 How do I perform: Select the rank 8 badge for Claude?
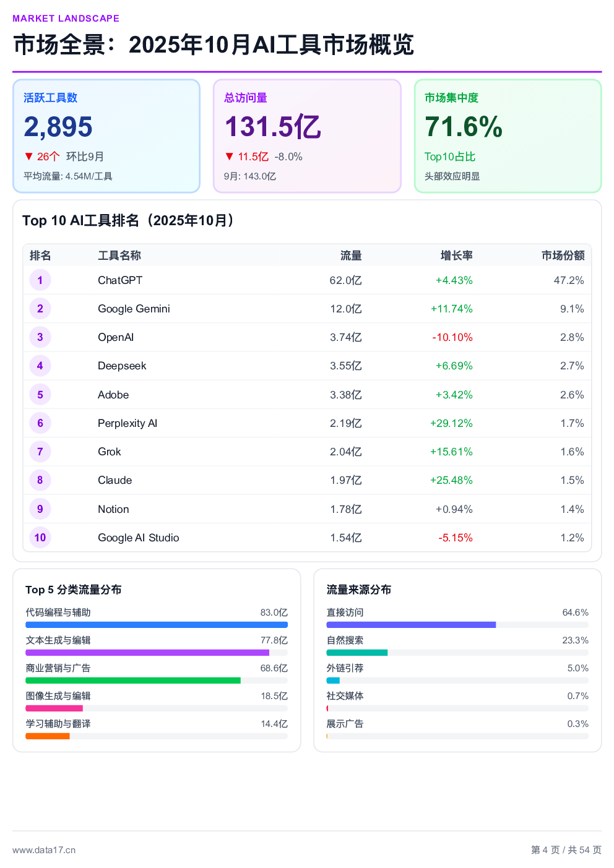pos(40,480)
